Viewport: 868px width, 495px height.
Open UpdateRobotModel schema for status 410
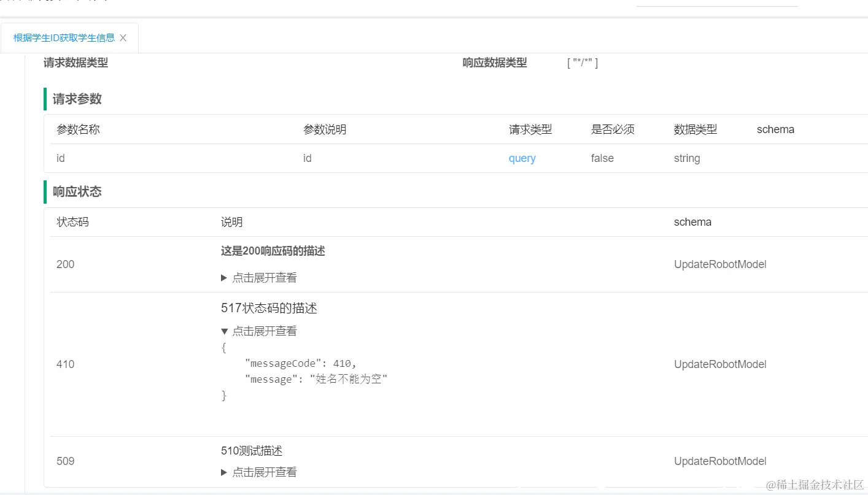point(720,364)
